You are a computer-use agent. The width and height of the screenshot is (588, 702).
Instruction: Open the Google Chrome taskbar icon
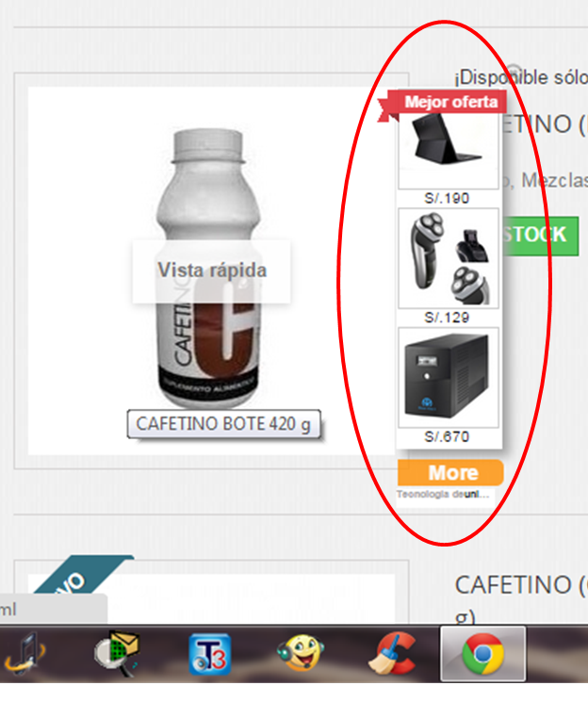click(x=482, y=654)
